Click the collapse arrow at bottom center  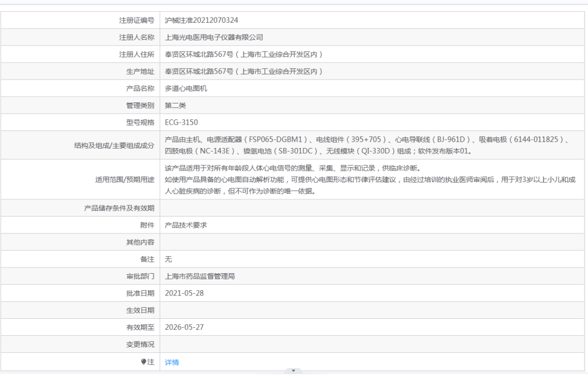293,371
